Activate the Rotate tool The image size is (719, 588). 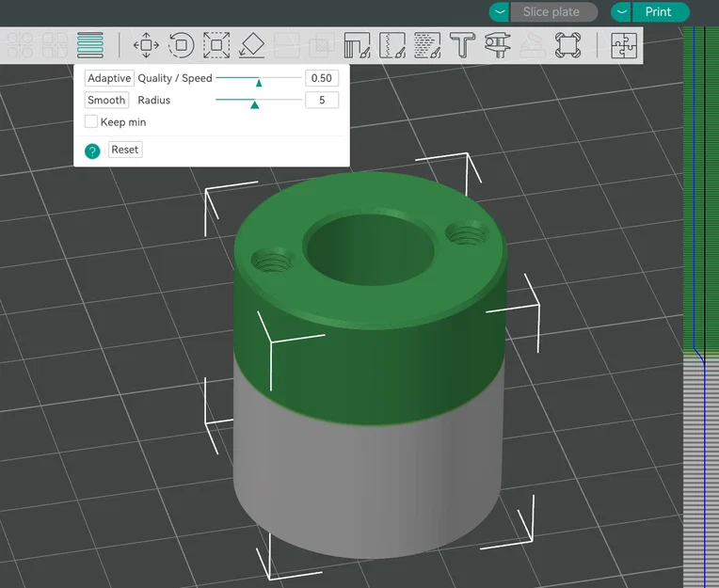[181, 45]
